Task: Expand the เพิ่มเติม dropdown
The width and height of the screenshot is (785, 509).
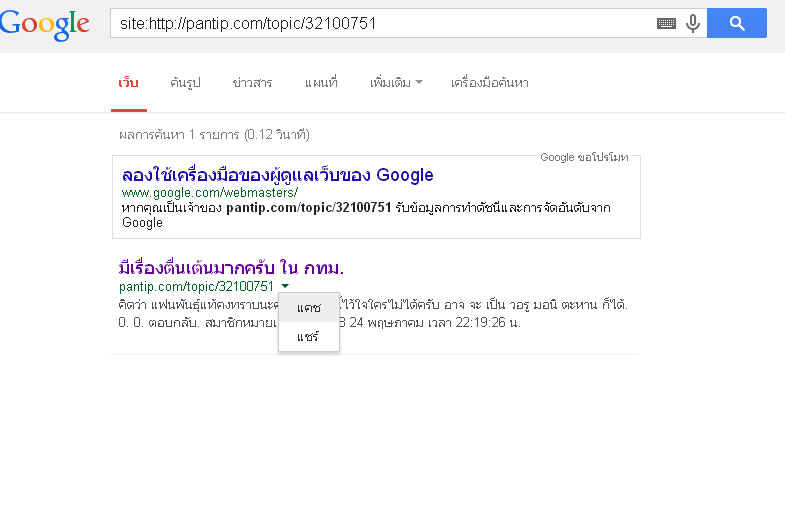Action: tap(396, 83)
